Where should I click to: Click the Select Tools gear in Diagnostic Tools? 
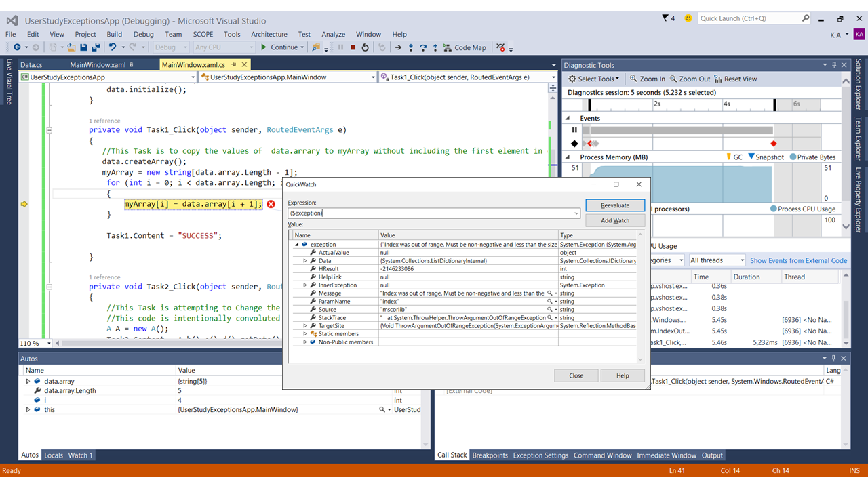[572, 79]
